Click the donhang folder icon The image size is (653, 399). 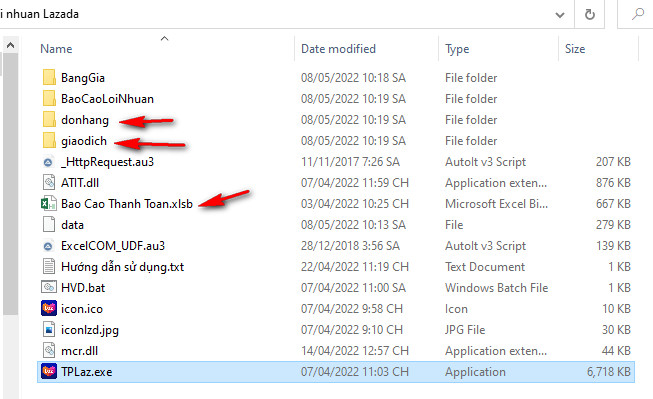tap(49, 120)
